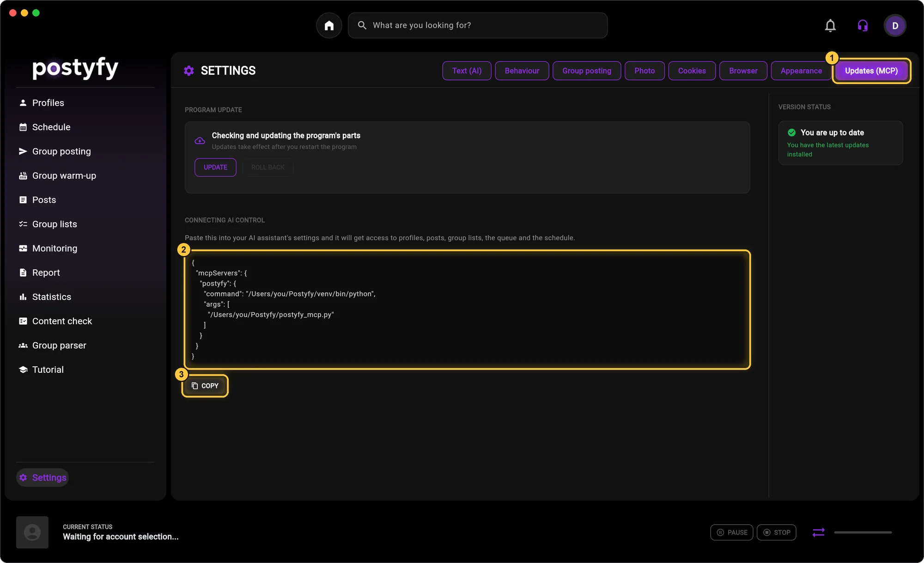Go to the home screen icon
This screenshot has width=924, height=563.
(x=329, y=25)
